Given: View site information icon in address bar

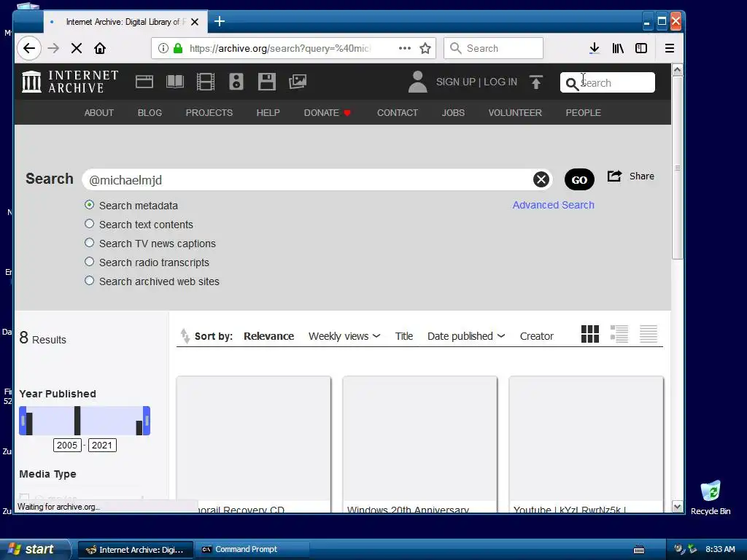Looking at the screenshot, I should (163, 48).
